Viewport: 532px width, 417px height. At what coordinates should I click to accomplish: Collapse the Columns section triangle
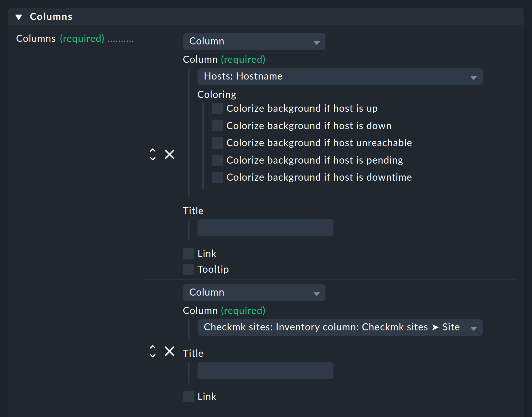click(19, 17)
